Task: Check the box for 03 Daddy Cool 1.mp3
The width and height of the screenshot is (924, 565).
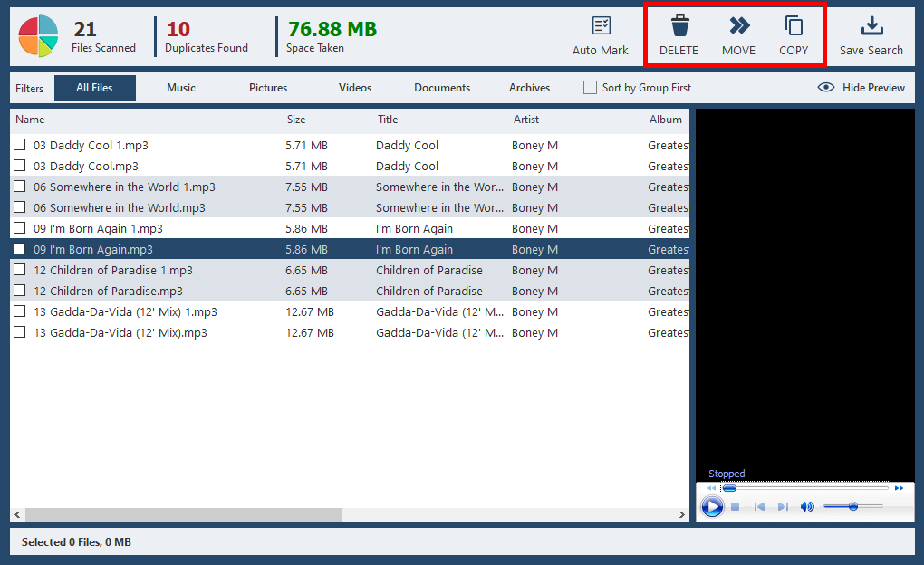Action: coord(19,144)
